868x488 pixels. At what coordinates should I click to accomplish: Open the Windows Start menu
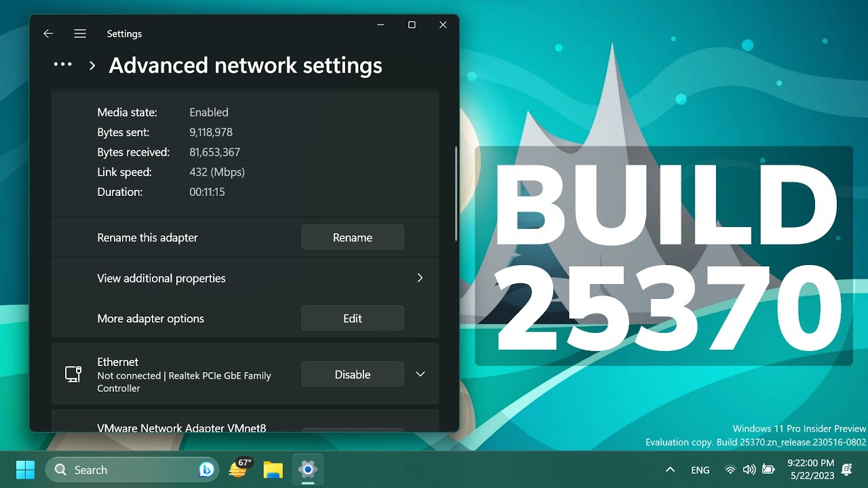click(26, 469)
